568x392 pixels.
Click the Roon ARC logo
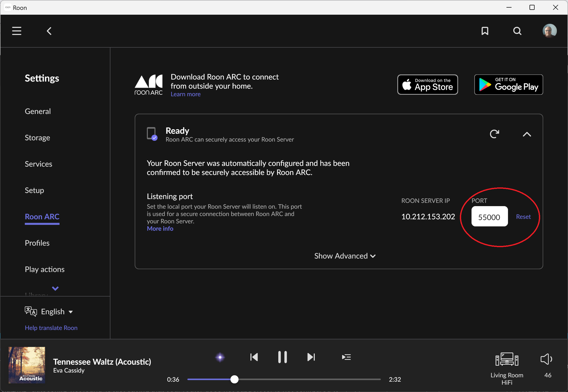tap(149, 85)
